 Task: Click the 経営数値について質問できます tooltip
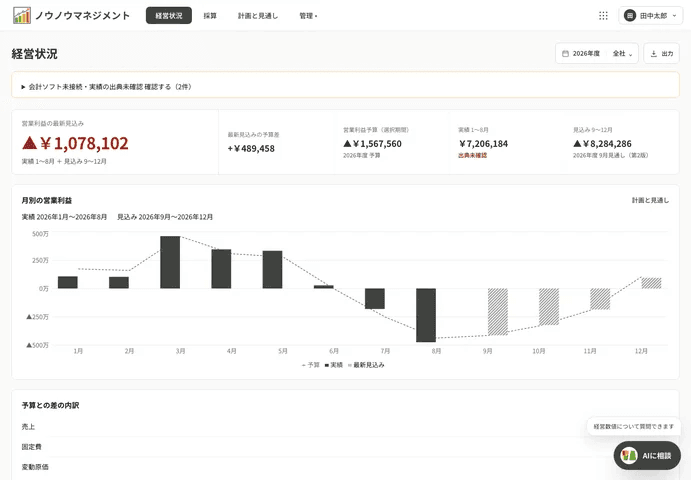click(634, 427)
